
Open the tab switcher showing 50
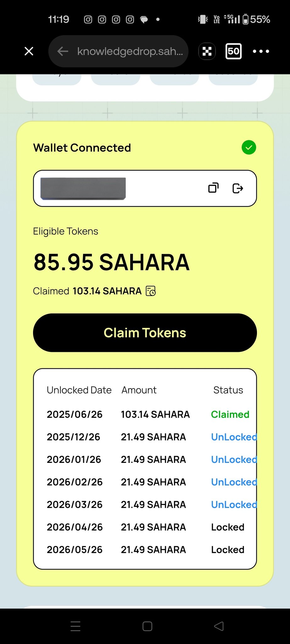[x=233, y=51]
